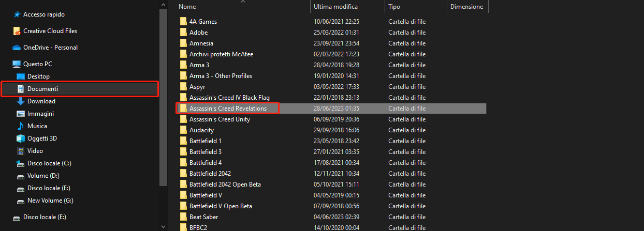Click the date 10/06/2021 22:25
Viewport: 644px width, 231px height.
pos(336,22)
